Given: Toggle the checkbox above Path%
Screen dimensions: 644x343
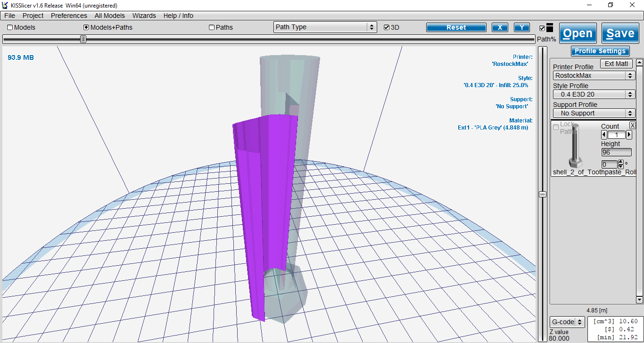Looking at the screenshot, I should click(542, 28).
